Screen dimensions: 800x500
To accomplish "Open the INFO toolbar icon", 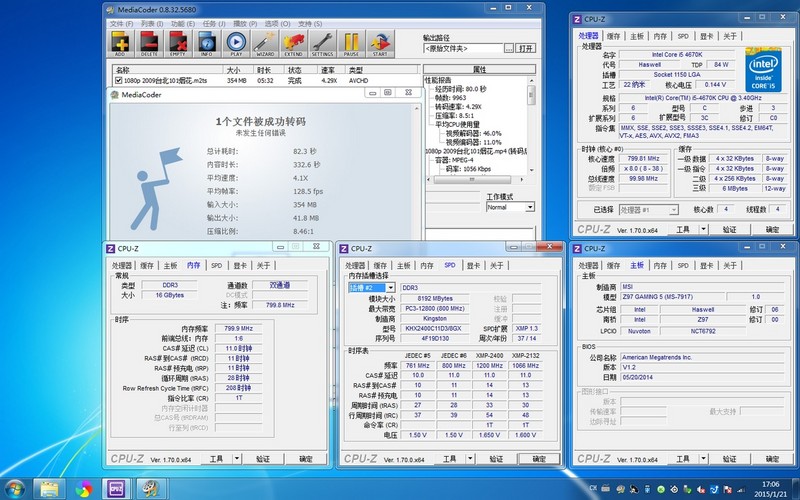I will tap(207, 44).
